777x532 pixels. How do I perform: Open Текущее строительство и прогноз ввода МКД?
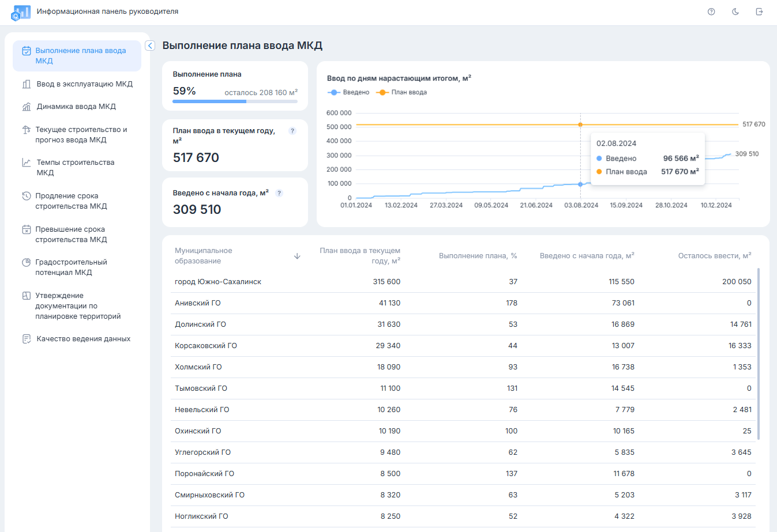(x=77, y=135)
